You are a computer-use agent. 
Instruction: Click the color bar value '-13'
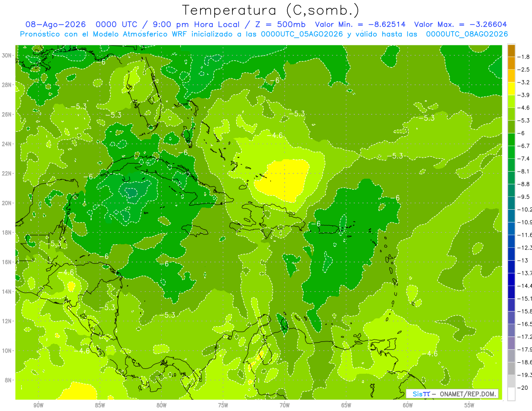523,260
